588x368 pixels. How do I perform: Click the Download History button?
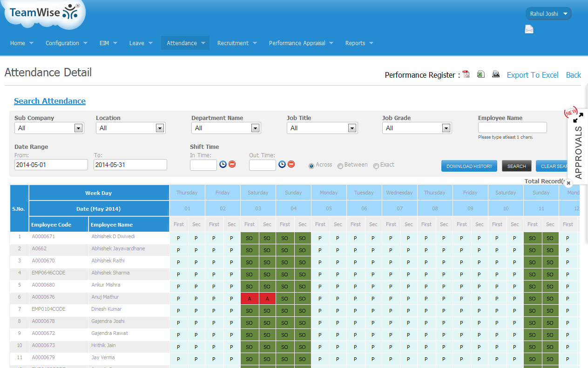[x=469, y=166]
